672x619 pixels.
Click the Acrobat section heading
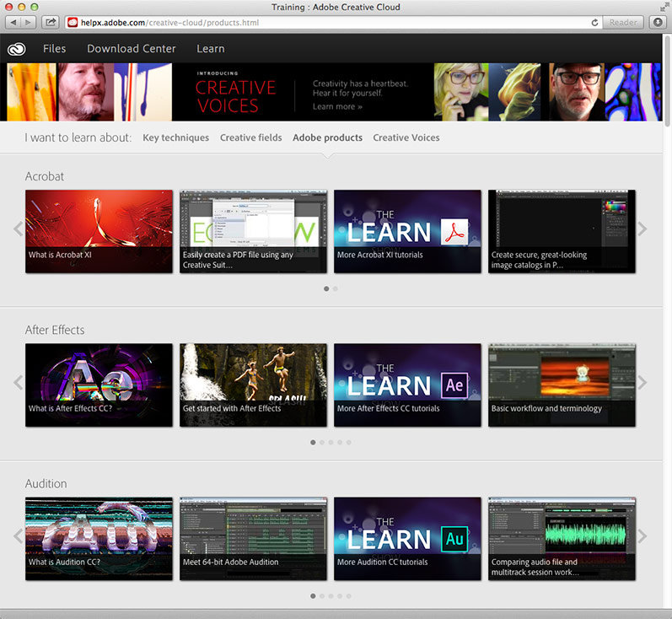click(44, 176)
